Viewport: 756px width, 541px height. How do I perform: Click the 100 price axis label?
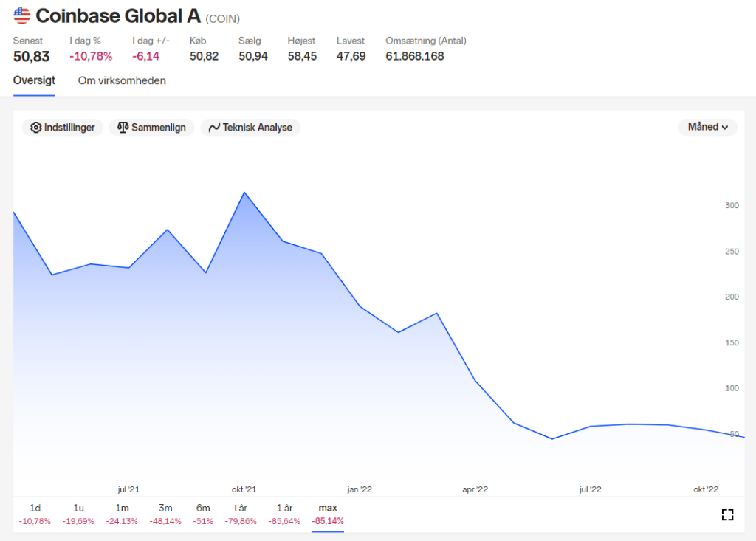tap(732, 388)
